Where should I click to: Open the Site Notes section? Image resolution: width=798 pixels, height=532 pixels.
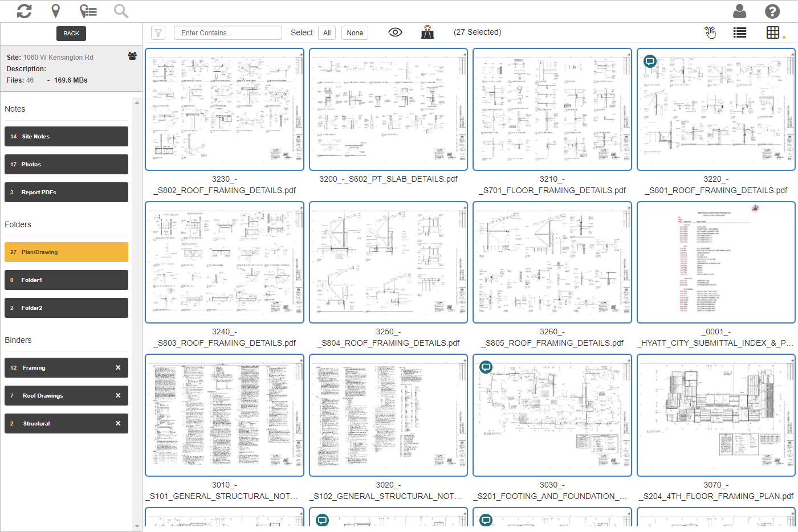(66, 137)
